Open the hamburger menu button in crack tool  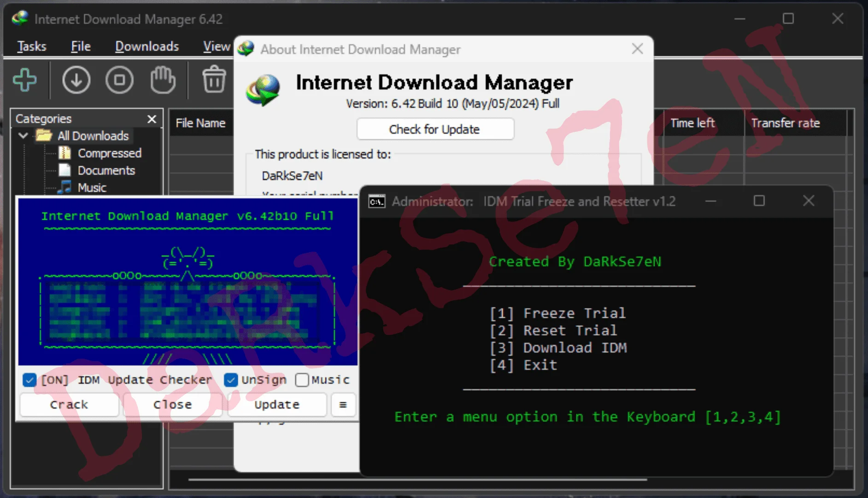tap(343, 405)
